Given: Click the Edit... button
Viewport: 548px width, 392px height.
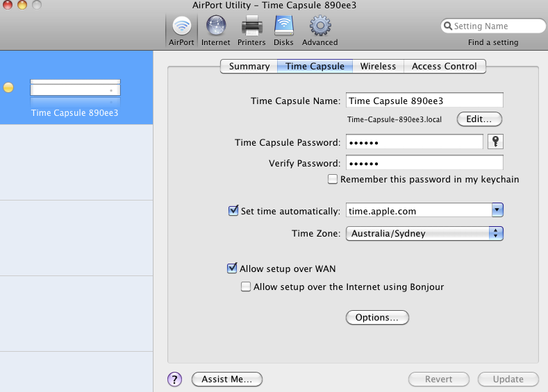Looking at the screenshot, I should coord(479,119).
